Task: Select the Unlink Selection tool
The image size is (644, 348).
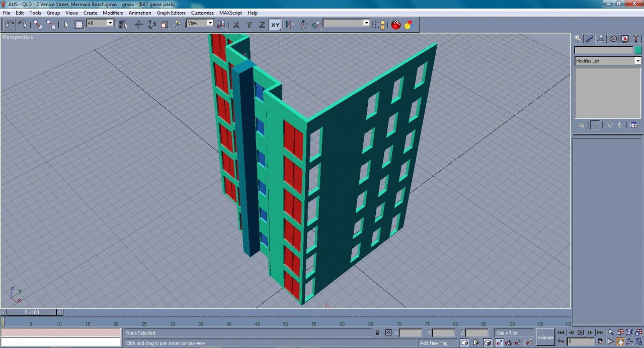Action: (x=51, y=24)
